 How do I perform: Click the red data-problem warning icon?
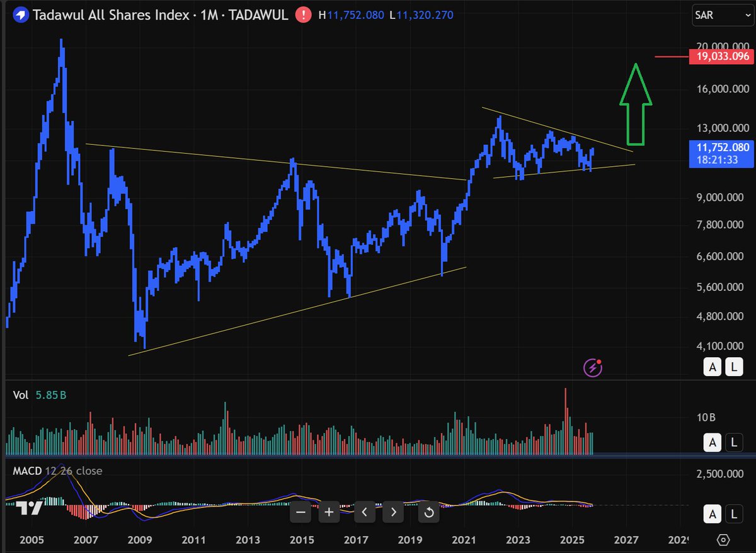coord(304,14)
